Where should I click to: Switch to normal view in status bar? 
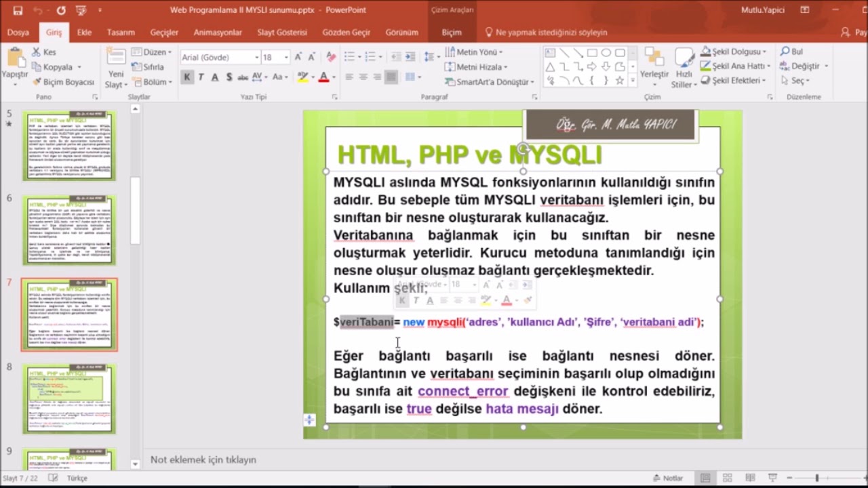[705, 478]
